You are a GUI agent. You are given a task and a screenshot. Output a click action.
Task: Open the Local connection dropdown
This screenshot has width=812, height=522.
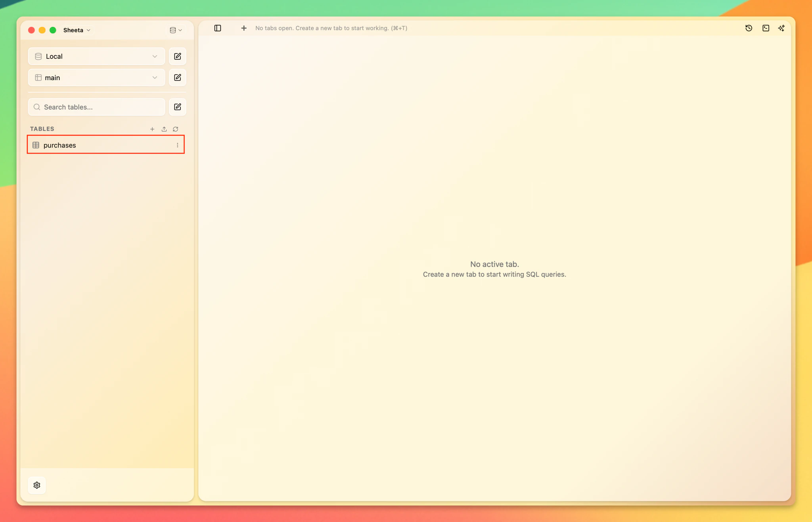[x=96, y=56]
